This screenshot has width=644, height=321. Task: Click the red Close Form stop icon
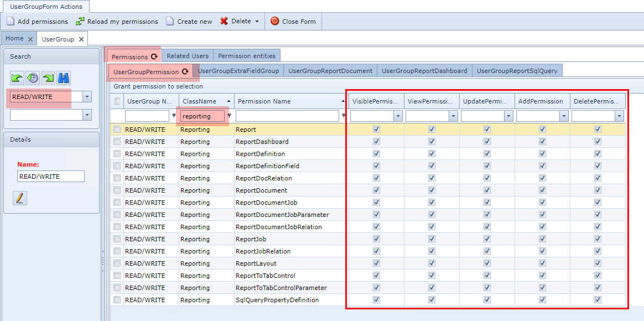click(x=275, y=21)
